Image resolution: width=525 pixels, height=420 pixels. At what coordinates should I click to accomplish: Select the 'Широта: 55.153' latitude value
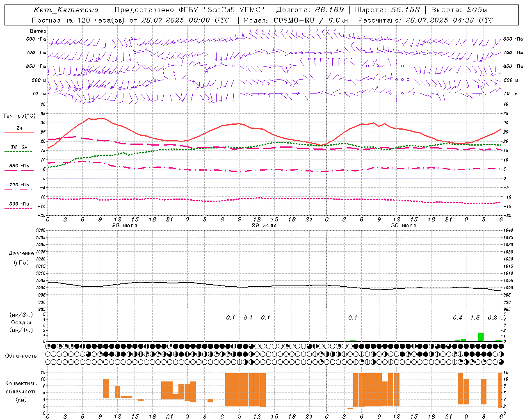(387, 10)
